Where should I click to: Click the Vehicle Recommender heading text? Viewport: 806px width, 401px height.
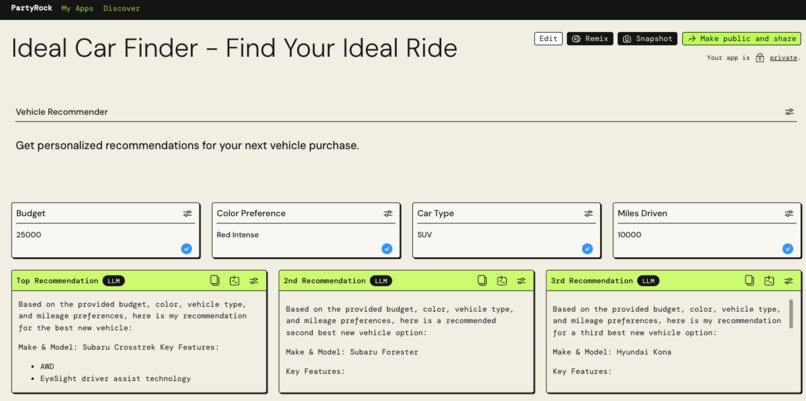click(x=62, y=112)
